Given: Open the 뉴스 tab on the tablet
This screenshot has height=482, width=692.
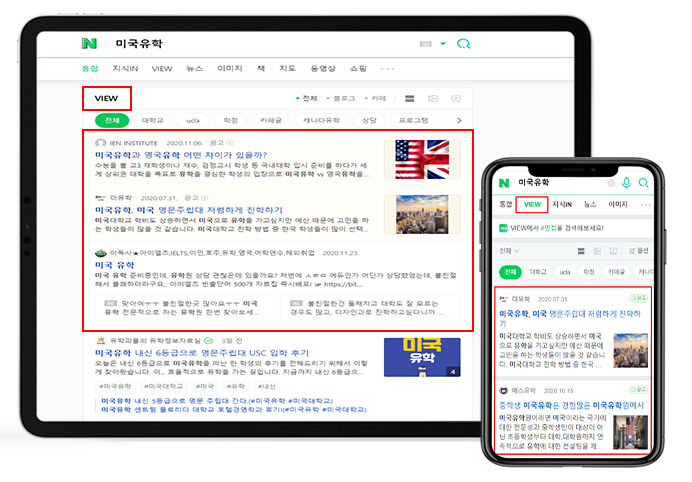Looking at the screenshot, I should (194, 68).
